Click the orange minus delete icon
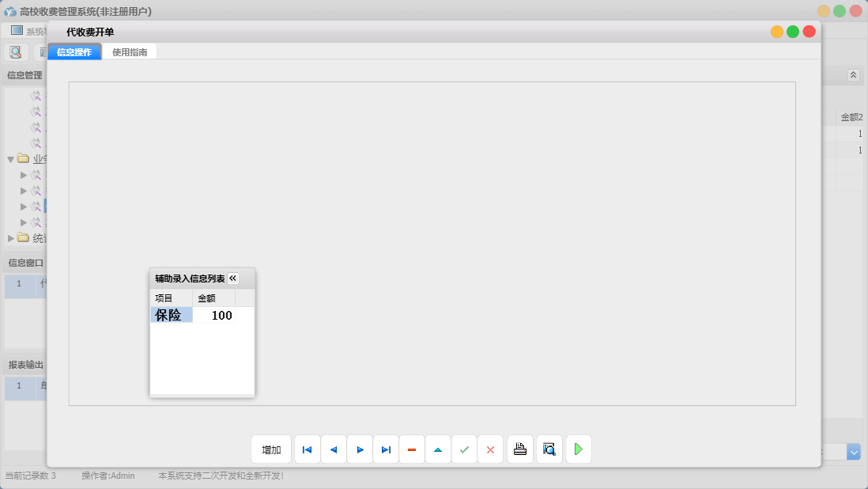 point(412,449)
